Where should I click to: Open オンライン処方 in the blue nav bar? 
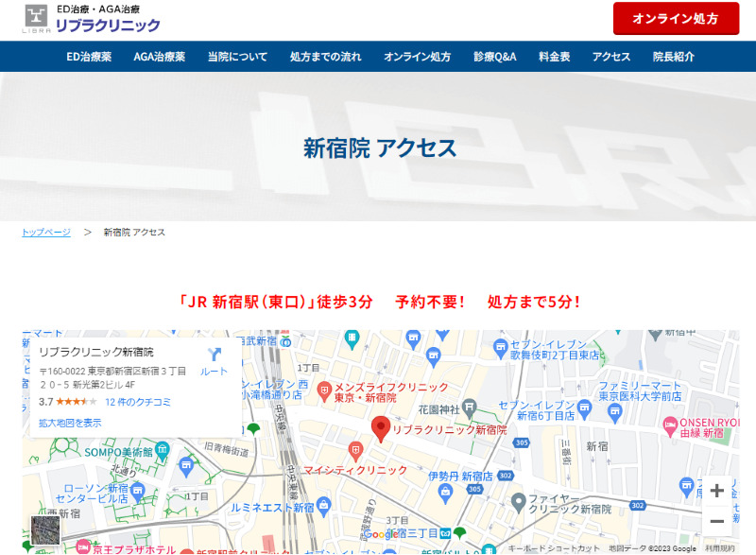417,57
